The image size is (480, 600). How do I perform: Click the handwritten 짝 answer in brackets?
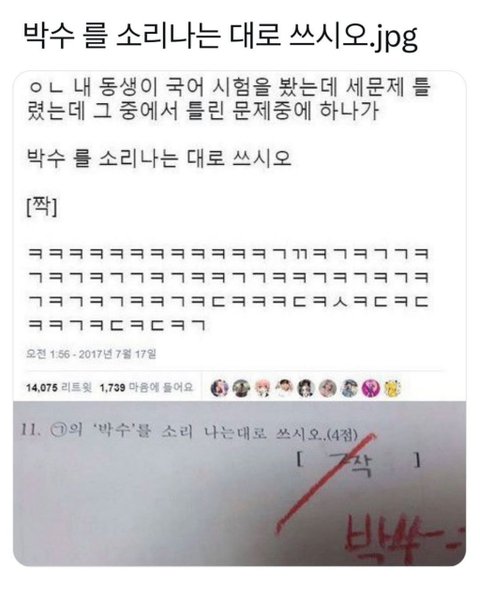click(x=353, y=464)
